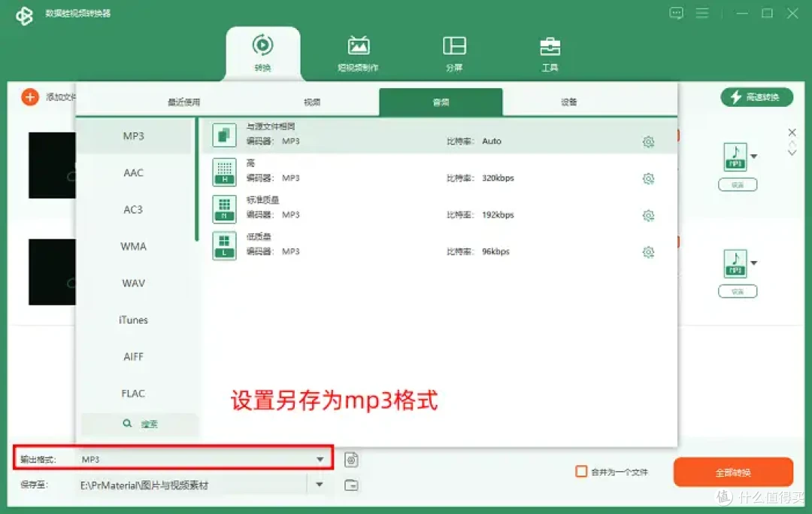Click first file's settings button under MP3 icon
Screen dimensions: 812x514
coord(738,185)
